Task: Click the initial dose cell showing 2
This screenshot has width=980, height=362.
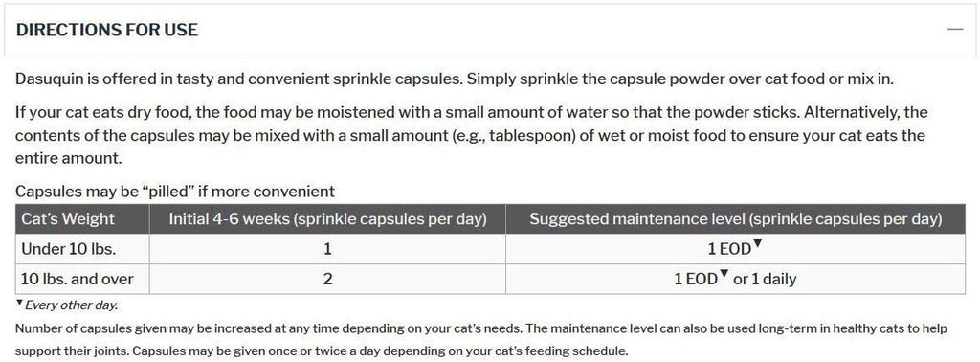Action: (x=327, y=279)
